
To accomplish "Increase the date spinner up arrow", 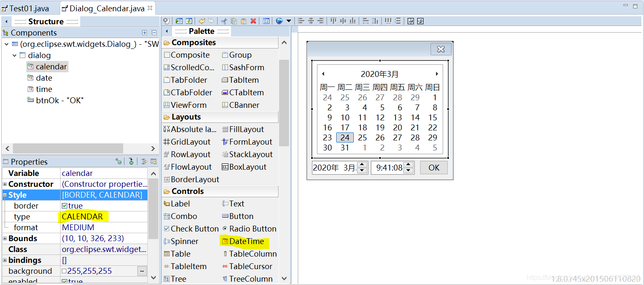I will [363, 165].
